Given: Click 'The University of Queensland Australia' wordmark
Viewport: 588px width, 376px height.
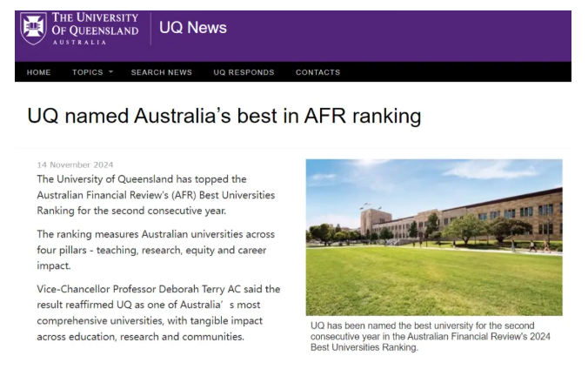Looking at the screenshot, I should click(95, 29).
